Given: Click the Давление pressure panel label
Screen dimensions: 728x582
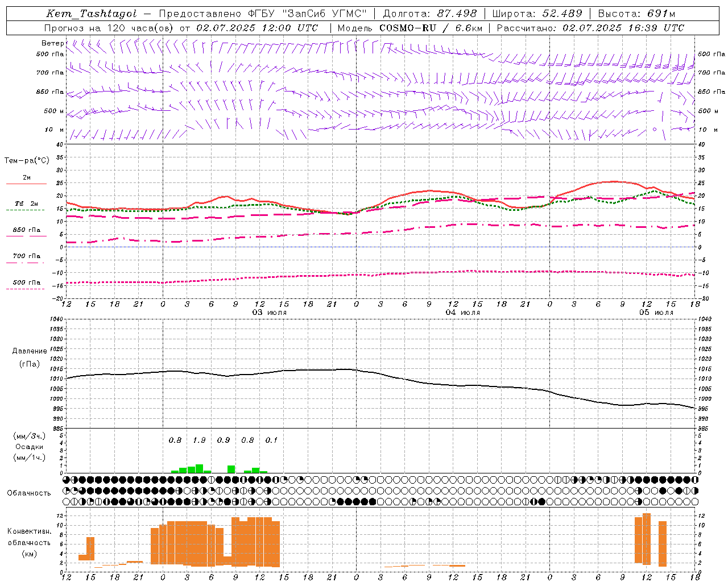Looking at the screenshot, I should pos(30,351).
